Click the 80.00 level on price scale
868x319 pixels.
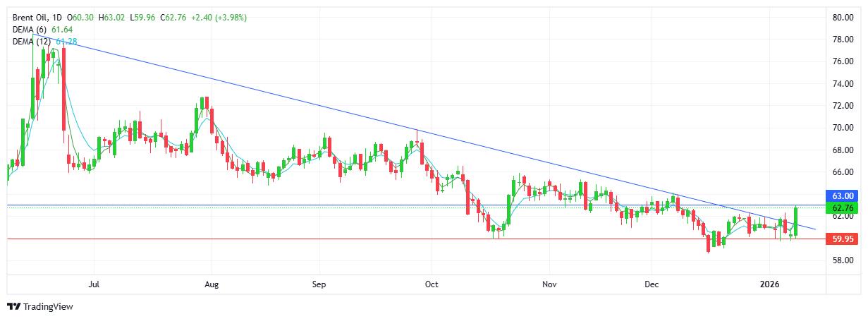click(844, 18)
